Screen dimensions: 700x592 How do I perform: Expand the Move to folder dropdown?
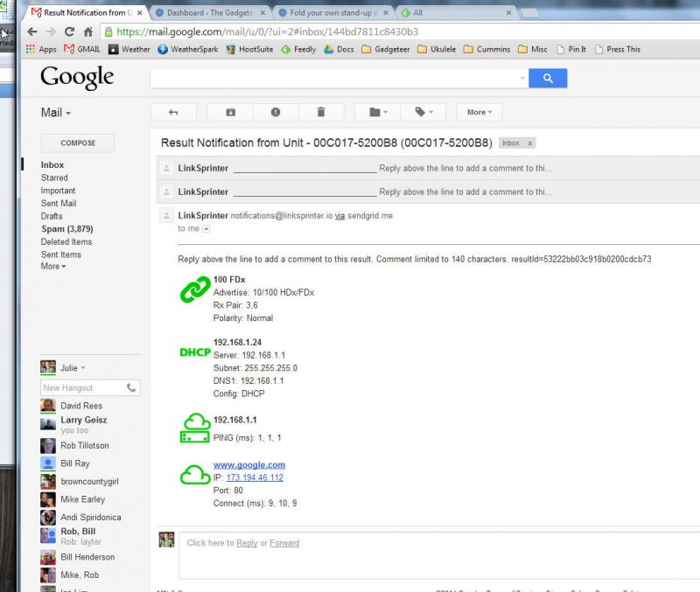pos(374,112)
